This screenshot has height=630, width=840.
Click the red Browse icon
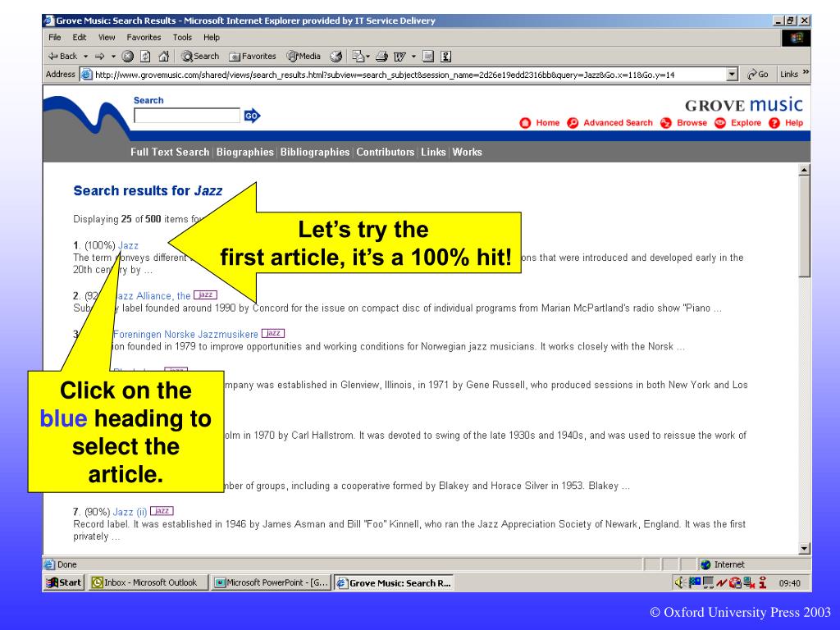(666, 123)
